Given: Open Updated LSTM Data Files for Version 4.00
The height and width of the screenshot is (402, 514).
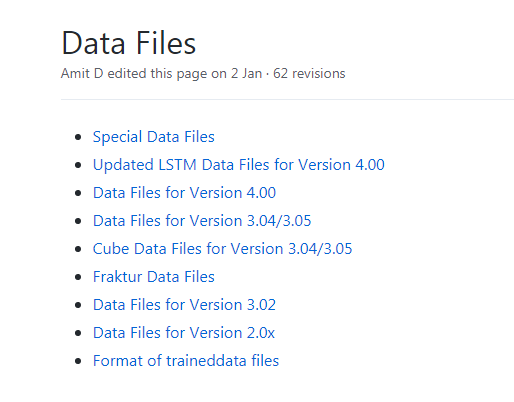Looking at the screenshot, I should tap(239, 165).
